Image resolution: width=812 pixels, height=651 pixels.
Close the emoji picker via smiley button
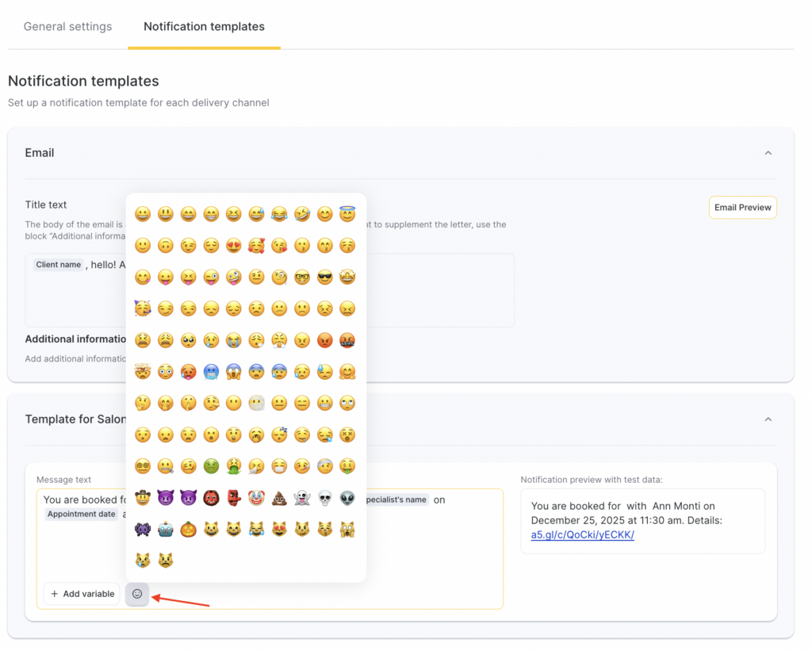click(x=137, y=594)
